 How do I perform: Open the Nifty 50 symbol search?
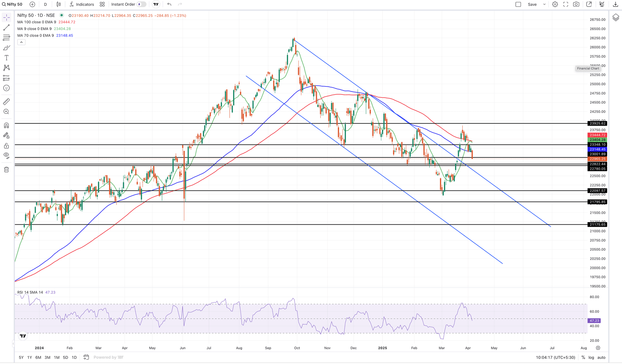pos(12,5)
